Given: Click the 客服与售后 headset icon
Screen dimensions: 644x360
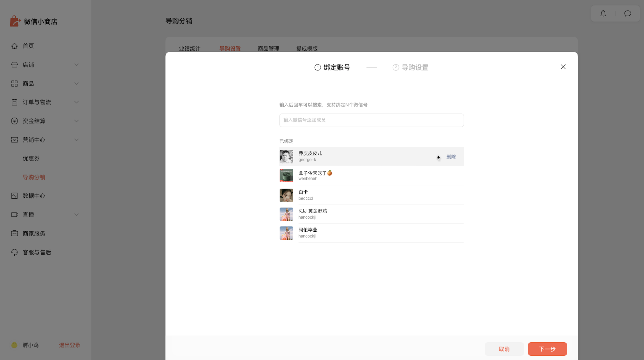Looking at the screenshot, I should point(15,252).
